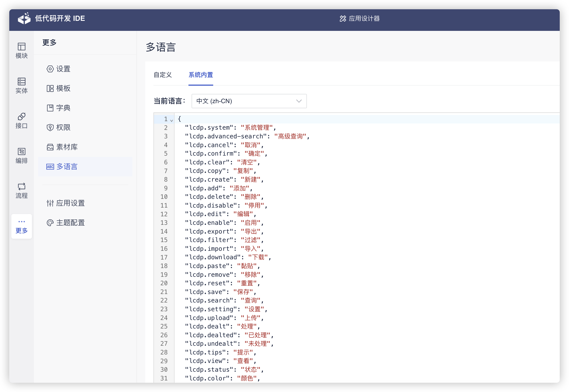Go to 字典 dictionary menu item
This screenshot has width=569, height=392.
click(x=63, y=108)
